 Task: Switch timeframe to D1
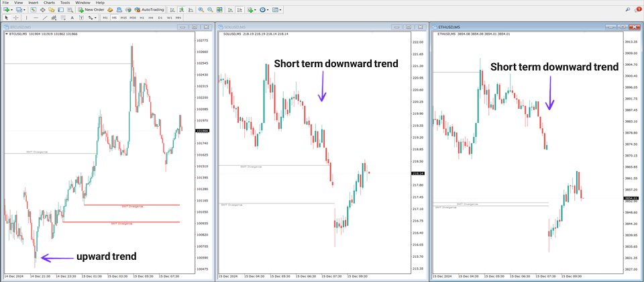pyautogui.click(x=160, y=17)
